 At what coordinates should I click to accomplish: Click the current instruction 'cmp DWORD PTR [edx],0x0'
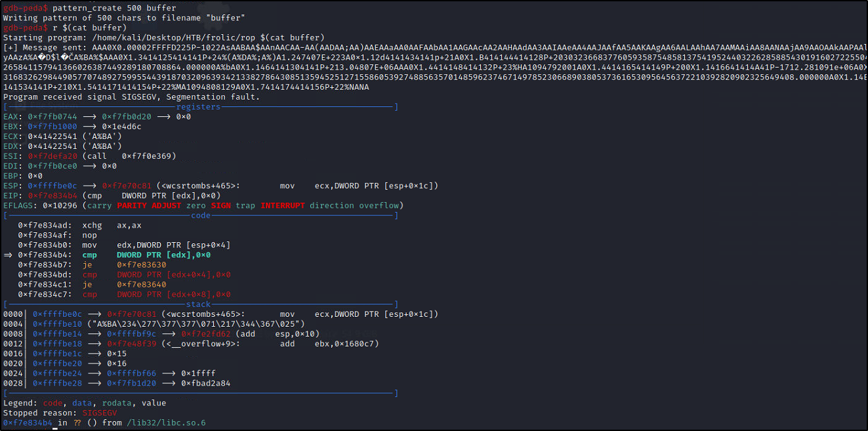point(114,254)
